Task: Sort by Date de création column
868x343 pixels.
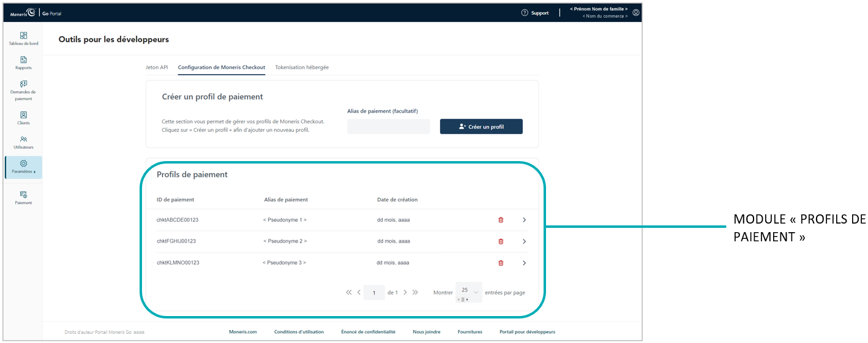Action: coord(397,200)
